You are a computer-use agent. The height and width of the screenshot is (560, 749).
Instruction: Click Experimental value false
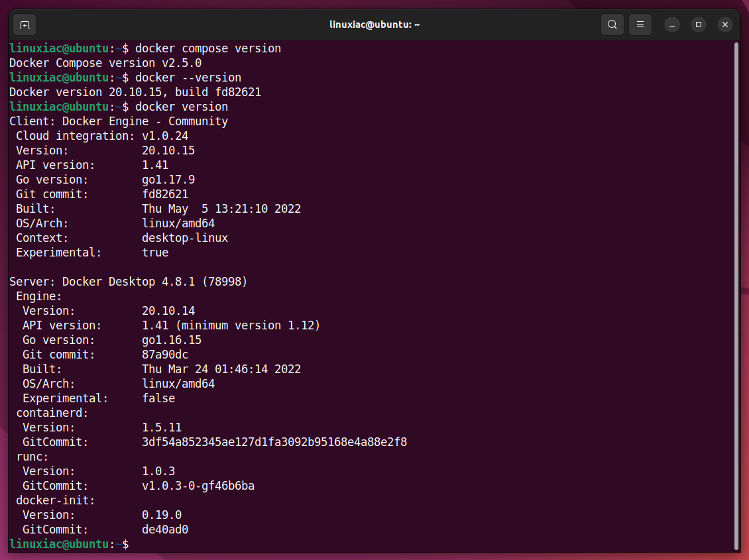pyautogui.click(x=158, y=398)
